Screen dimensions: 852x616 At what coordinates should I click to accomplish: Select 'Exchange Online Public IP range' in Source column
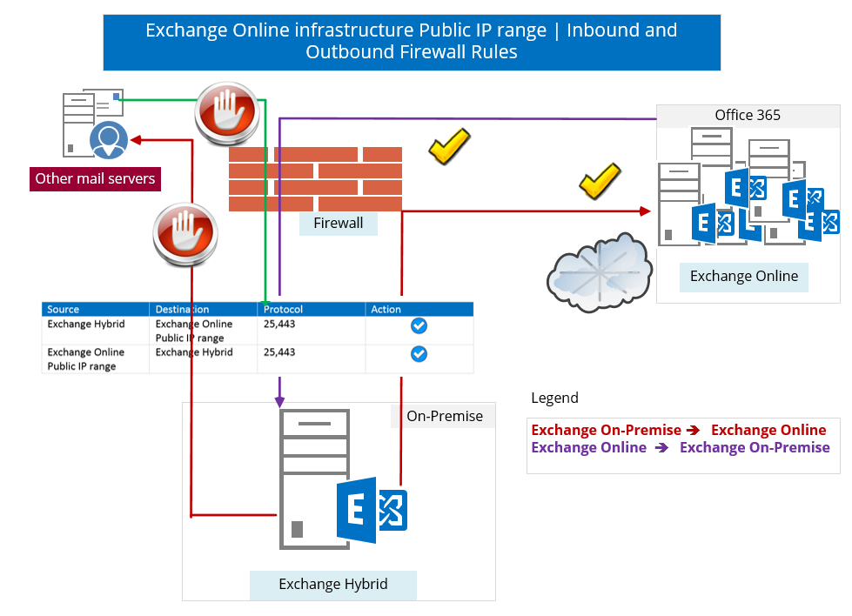point(86,359)
